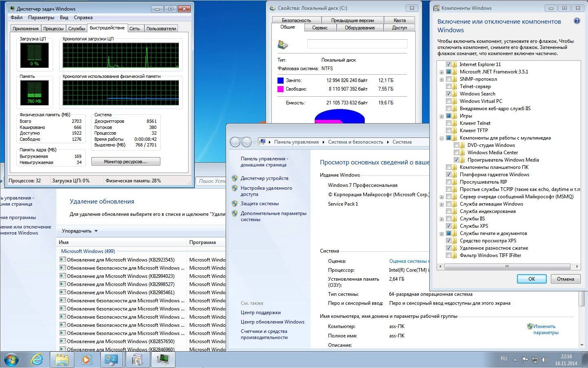The height and width of the screenshot is (368, 588).
Task: Expand SNMP-протокол tree node
Action: (x=442, y=79)
